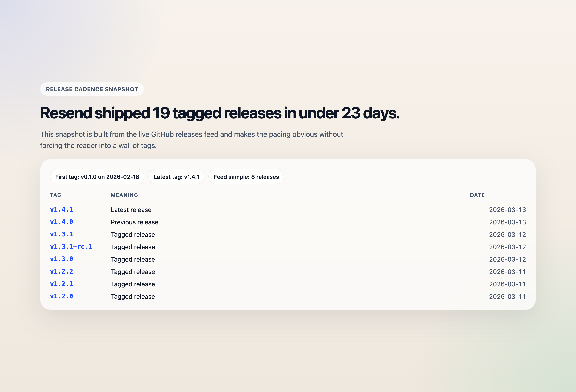Open the v1.3.0 release tag link

[x=61, y=259]
